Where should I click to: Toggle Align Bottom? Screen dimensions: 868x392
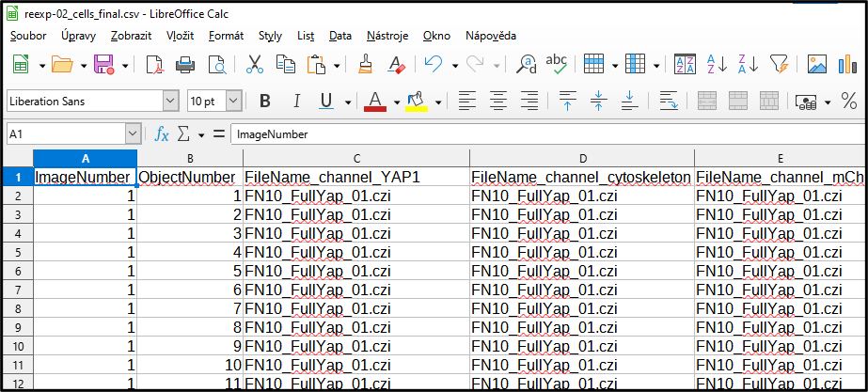629,101
